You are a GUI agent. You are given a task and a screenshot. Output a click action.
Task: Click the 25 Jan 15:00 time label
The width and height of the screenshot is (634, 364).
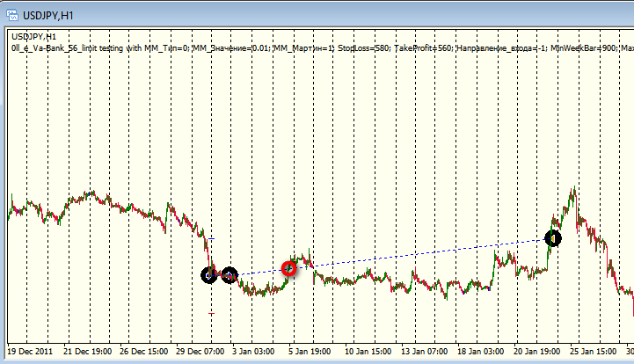[x=593, y=352]
